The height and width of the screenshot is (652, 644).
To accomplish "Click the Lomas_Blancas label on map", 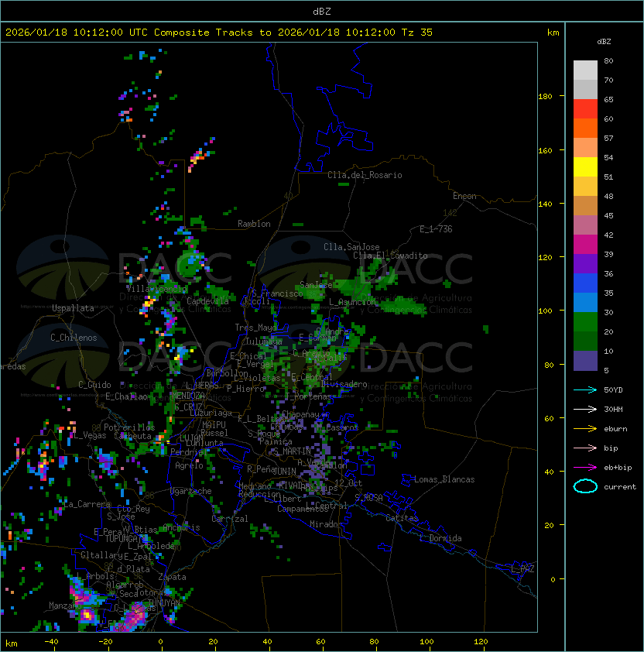I will [444, 479].
